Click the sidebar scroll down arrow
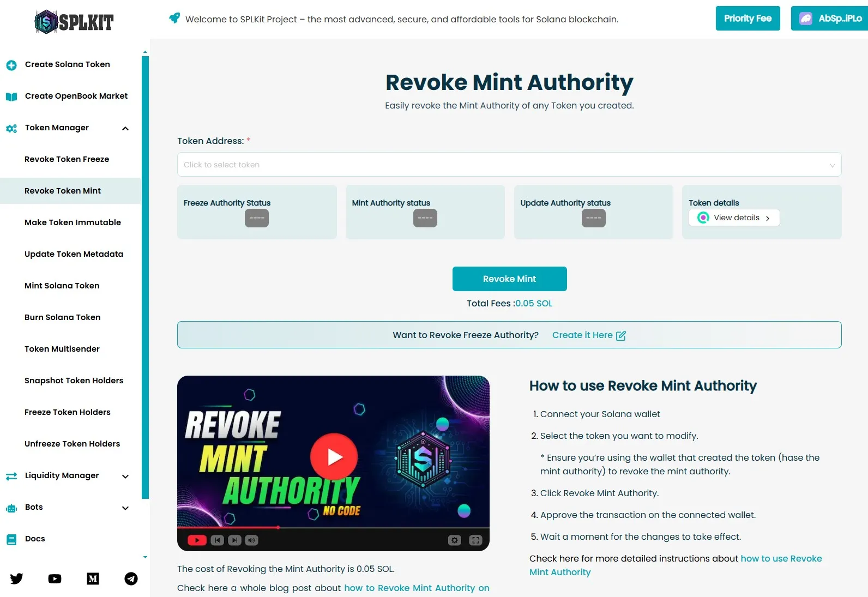This screenshot has width=868, height=597. tap(145, 557)
